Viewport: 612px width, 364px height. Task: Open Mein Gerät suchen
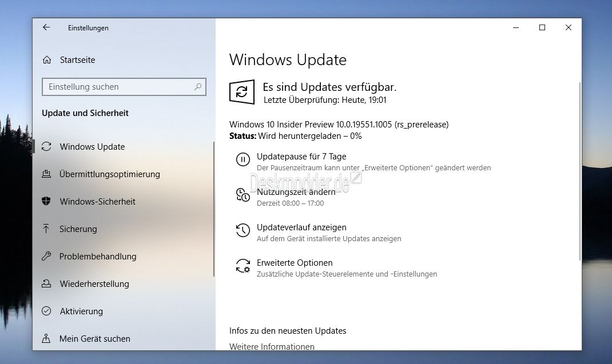click(x=94, y=339)
